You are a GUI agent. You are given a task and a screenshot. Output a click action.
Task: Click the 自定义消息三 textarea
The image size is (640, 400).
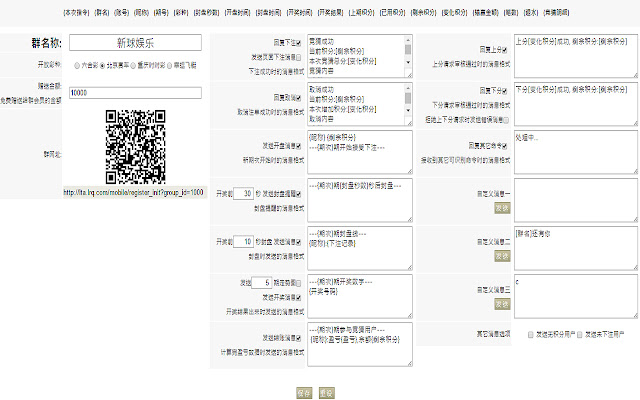coord(576,296)
